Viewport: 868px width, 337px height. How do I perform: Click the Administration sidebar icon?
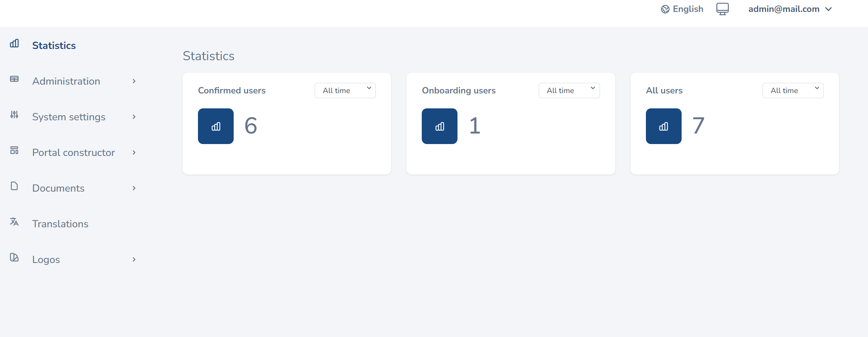click(14, 79)
